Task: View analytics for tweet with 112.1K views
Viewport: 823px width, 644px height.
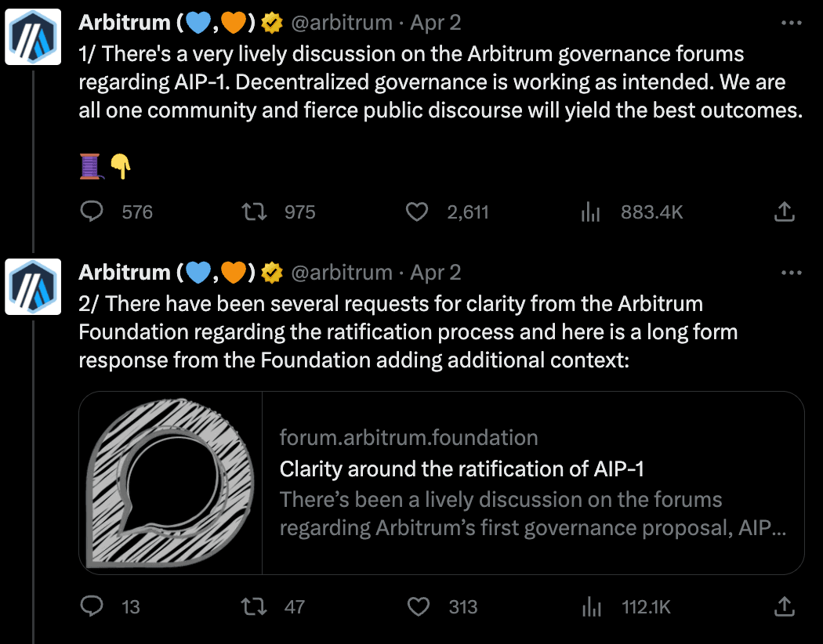Action: [590, 606]
